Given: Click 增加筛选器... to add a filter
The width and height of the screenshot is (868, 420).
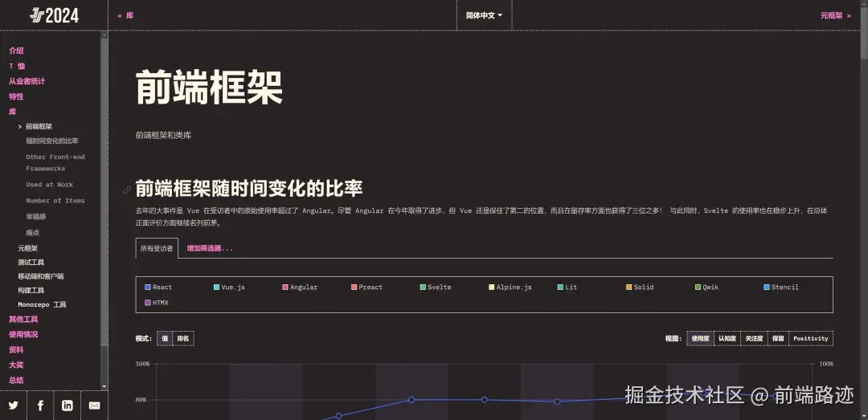Looking at the screenshot, I should coord(210,248).
